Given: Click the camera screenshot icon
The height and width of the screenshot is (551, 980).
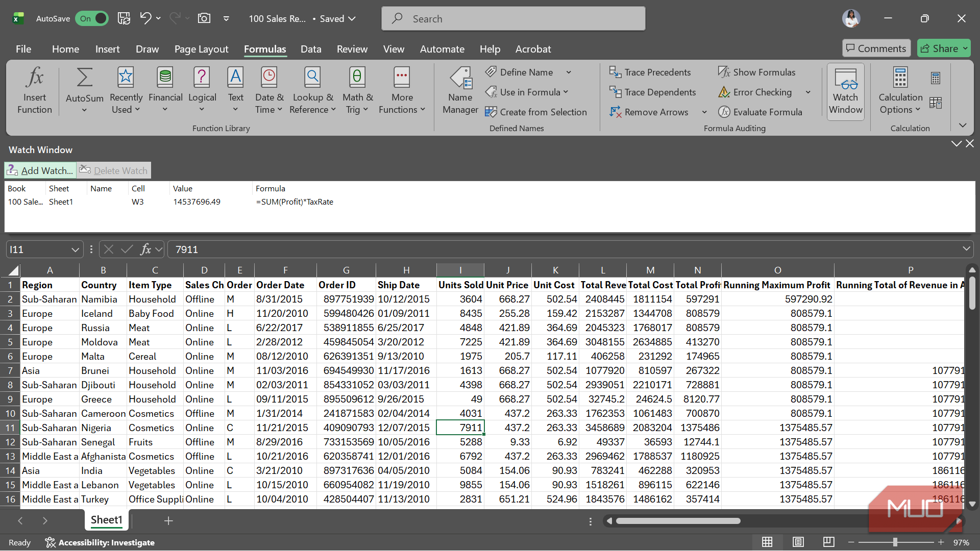Looking at the screenshot, I should coord(204,18).
